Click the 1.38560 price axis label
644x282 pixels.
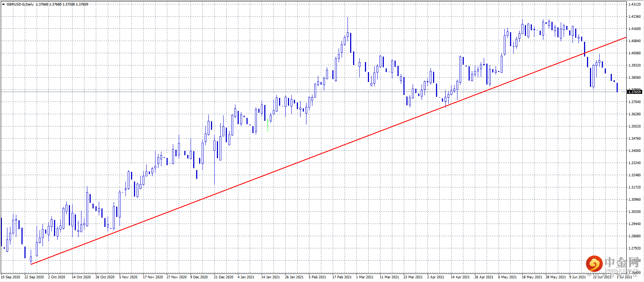[634, 78]
